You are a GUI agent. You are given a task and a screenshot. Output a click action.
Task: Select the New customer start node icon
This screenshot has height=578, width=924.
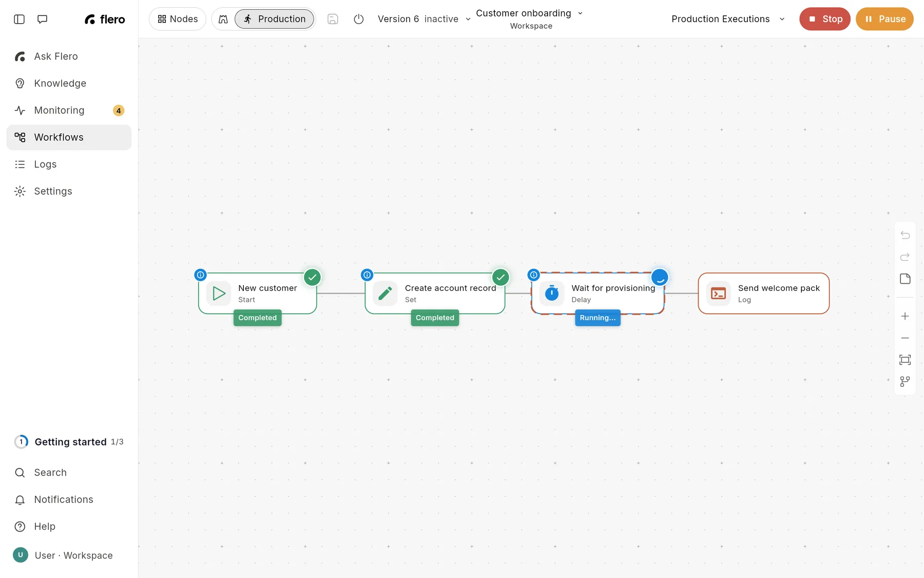[x=219, y=293]
